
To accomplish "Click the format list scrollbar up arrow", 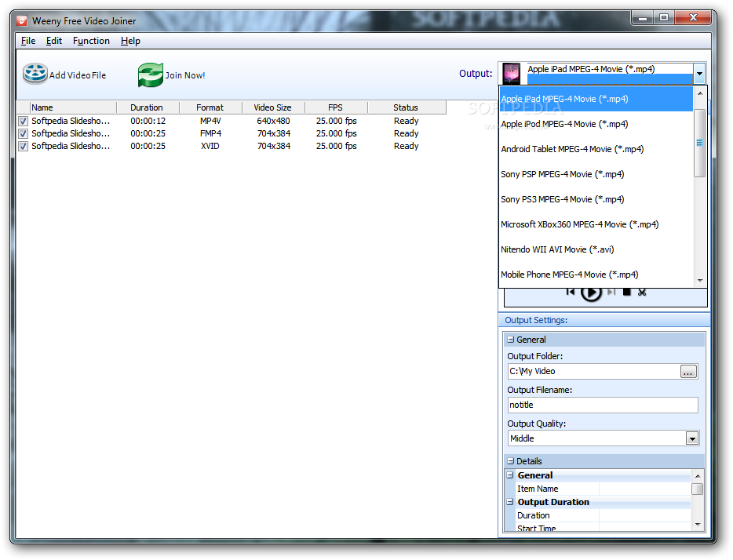I will (x=700, y=93).
